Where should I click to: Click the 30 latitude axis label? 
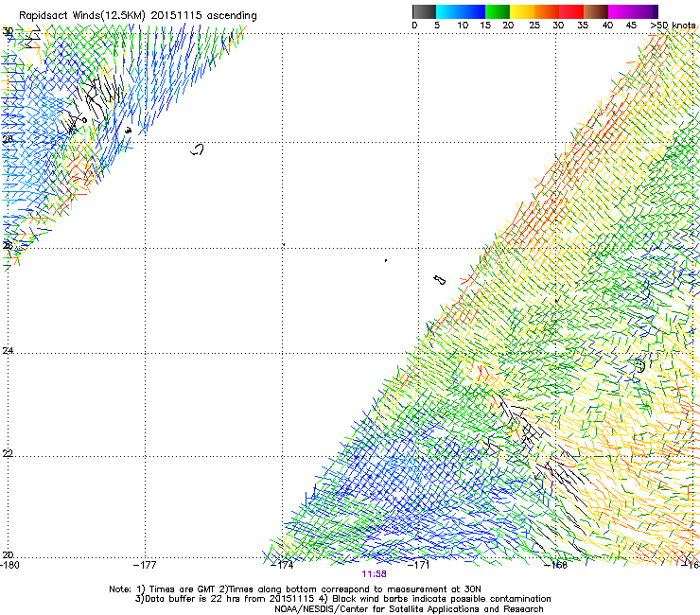[8, 31]
